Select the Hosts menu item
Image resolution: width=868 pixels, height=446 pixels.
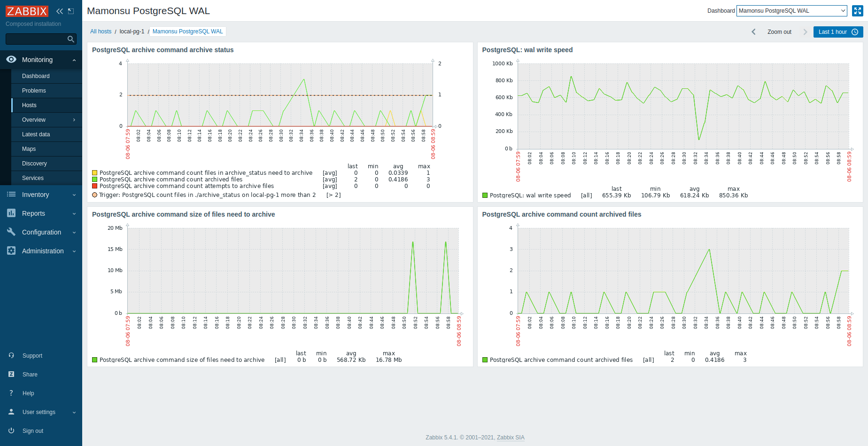[46, 105]
